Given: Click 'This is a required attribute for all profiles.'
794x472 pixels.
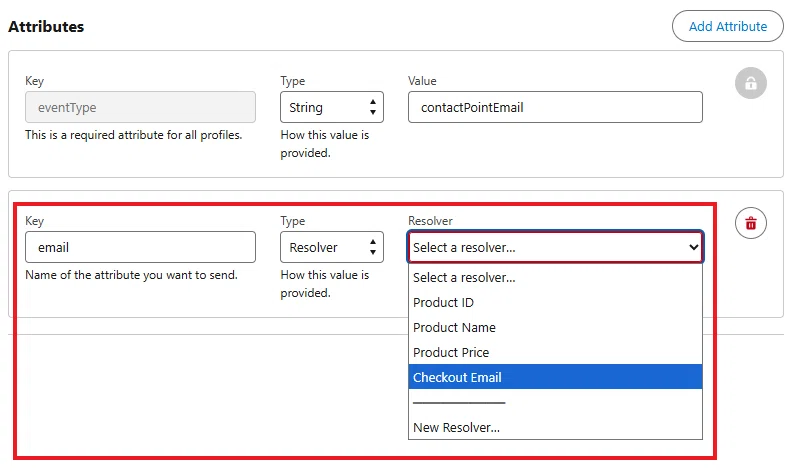Looking at the screenshot, I should (134, 135).
